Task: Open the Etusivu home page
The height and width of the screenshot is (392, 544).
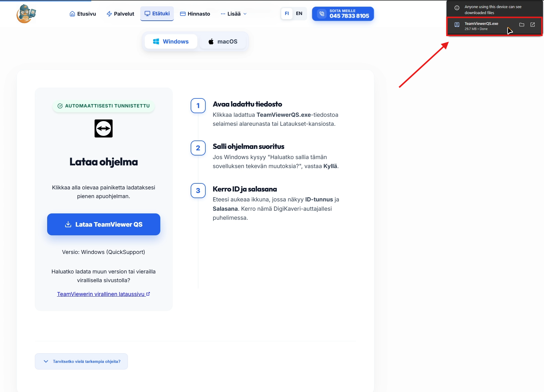Action: 83,14
